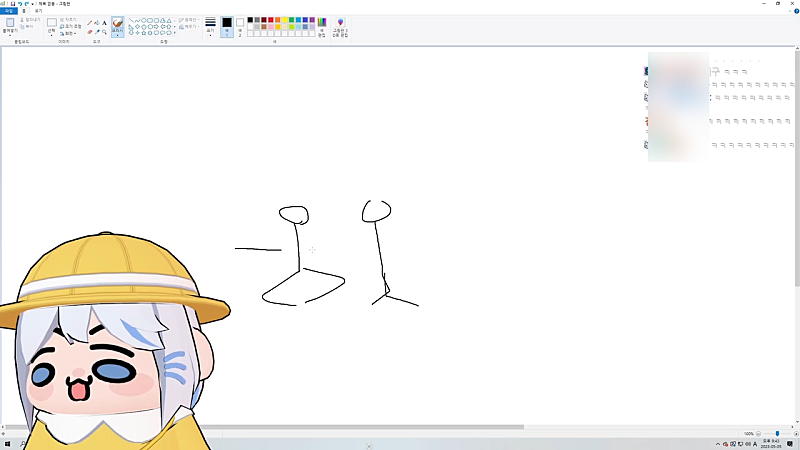Redo the undone action

point(27,4)
